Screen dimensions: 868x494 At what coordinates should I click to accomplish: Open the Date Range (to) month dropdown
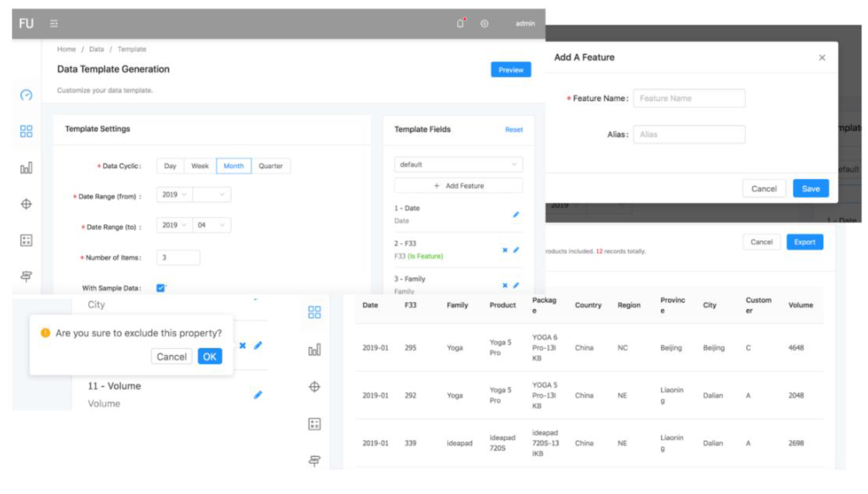tap(211, 225)
